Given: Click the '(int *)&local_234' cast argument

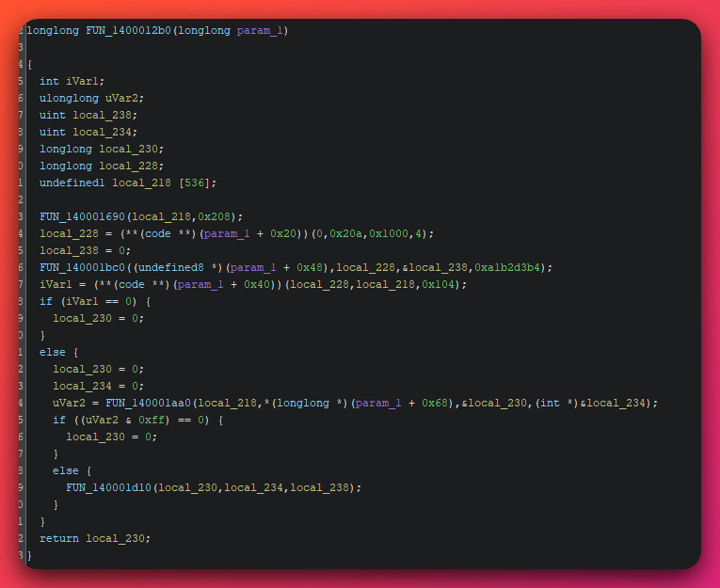Looking at the screenshot, I should (x=590, y=403).
